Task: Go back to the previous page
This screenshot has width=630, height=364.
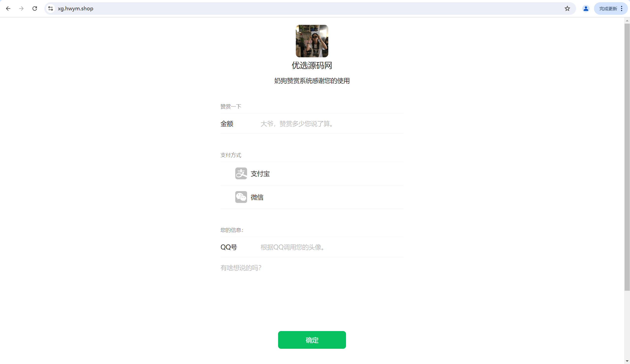Action: [8, 9]
